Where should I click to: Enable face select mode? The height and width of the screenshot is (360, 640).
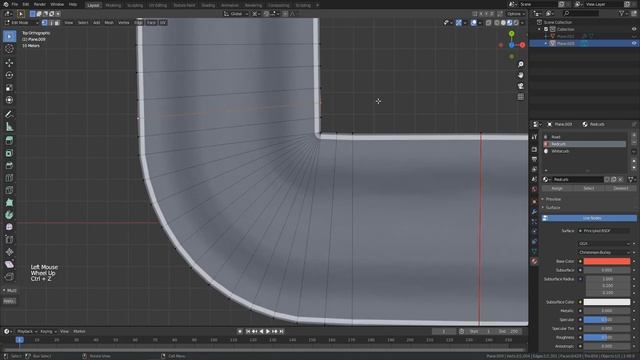pyautogui.click(x=57, y=23)
